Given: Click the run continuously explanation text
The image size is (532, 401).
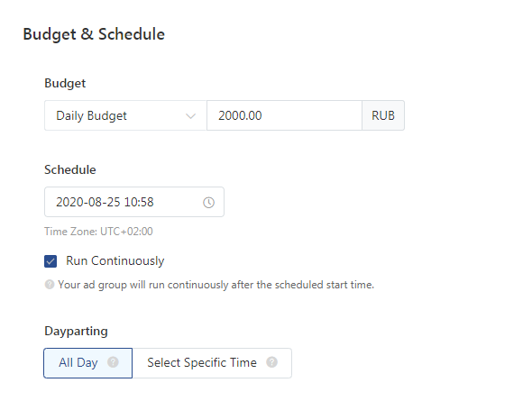Looking at the screenshot, I should point(216,285).
